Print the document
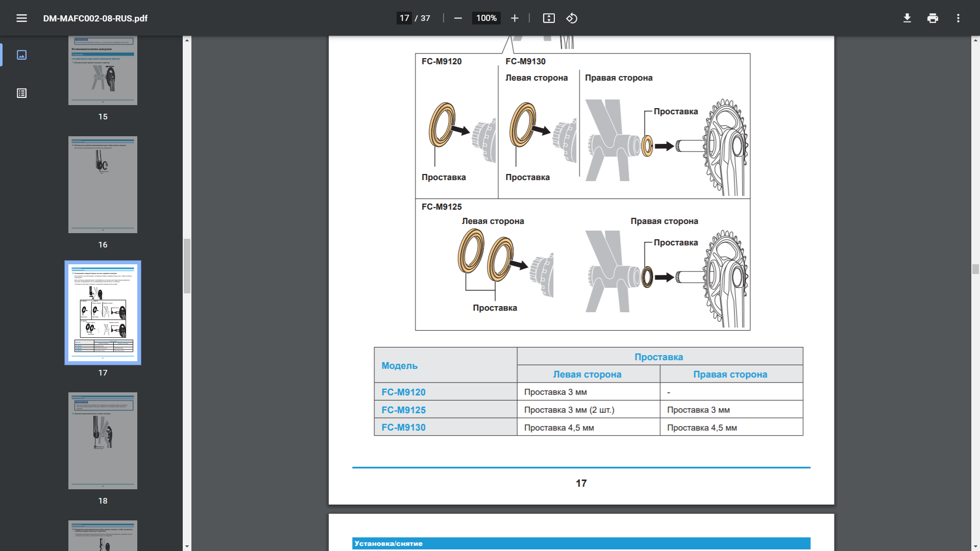Image resolution: width=980 pixels, height=551 pixels. [x=933, y=18]
